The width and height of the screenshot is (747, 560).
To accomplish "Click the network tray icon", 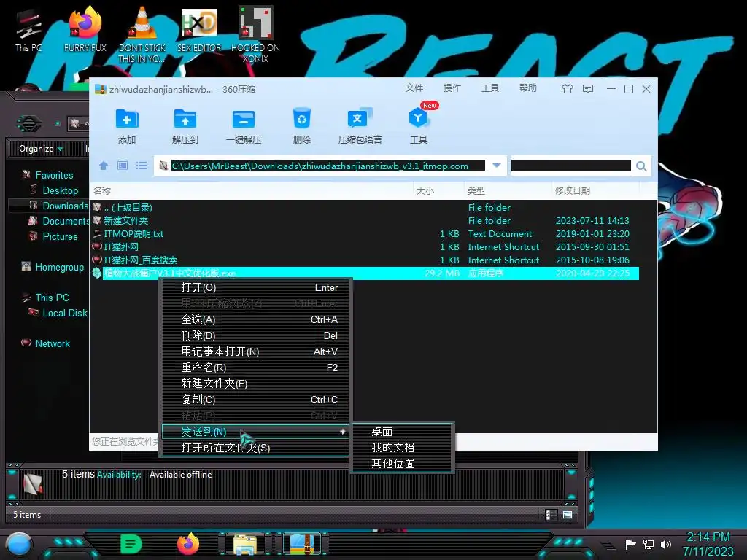I will pyautogui.click(x=649, y=544).
